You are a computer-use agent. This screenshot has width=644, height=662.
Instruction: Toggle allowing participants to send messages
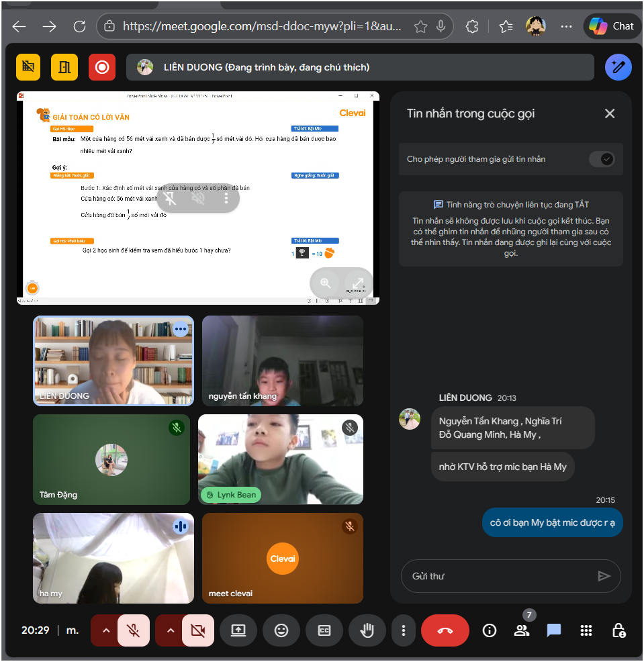pyautogui.click(x=602, y=159)
